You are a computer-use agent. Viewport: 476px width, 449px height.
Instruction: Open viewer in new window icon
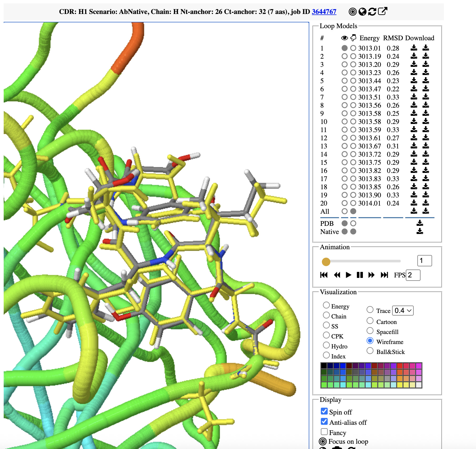click(382, 11)
